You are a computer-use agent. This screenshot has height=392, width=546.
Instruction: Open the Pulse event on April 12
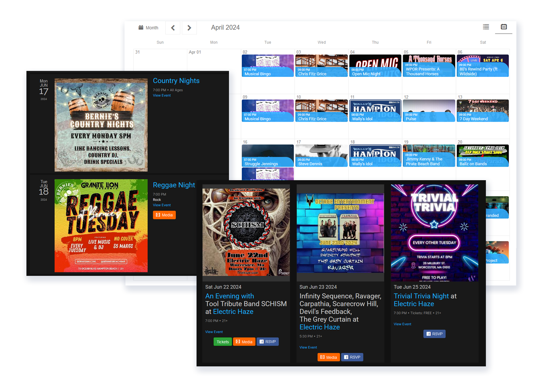coord(429,111)
